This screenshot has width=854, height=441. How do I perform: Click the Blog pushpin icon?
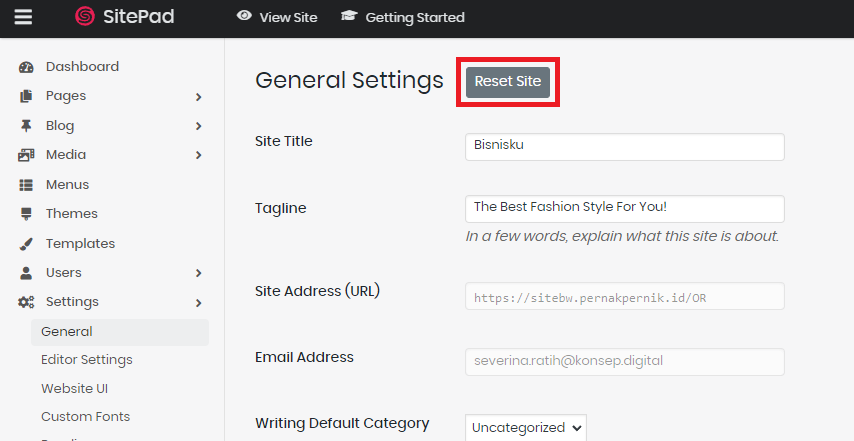click(x=27, y=126)
